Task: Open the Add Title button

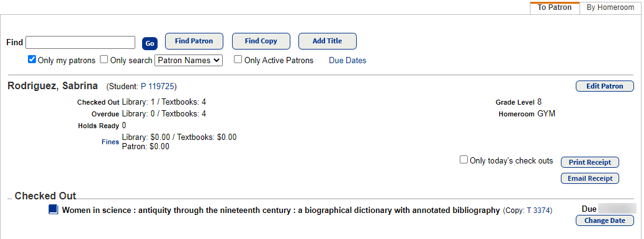Action: (328, 41)
